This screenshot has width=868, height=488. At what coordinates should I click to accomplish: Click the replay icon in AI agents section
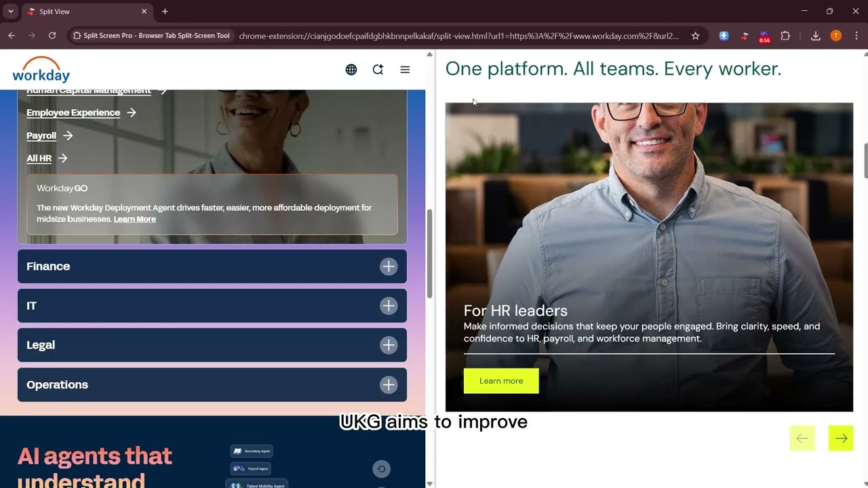point(381,469)
